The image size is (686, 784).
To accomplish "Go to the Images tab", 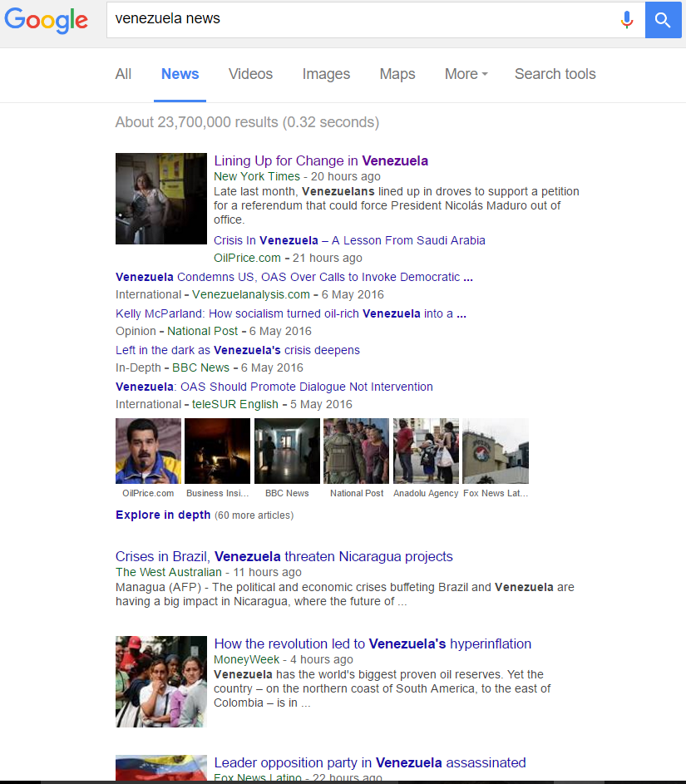I will tap(326, 74).
